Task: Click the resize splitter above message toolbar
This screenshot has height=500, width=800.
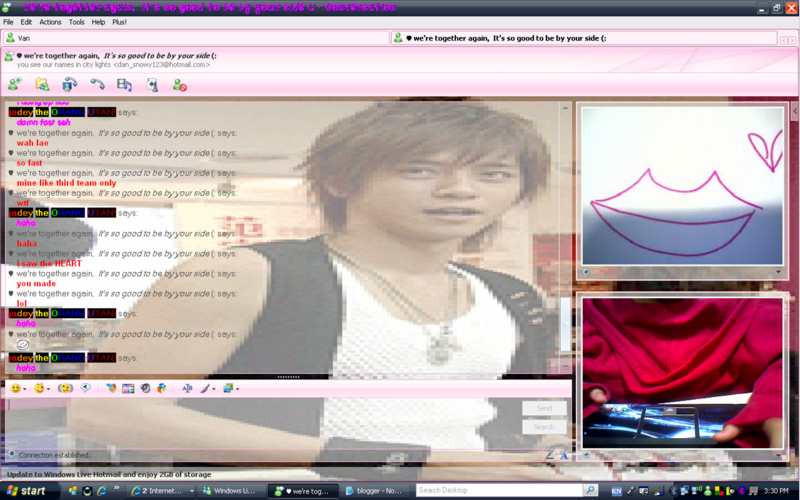Action: (288, 377)
